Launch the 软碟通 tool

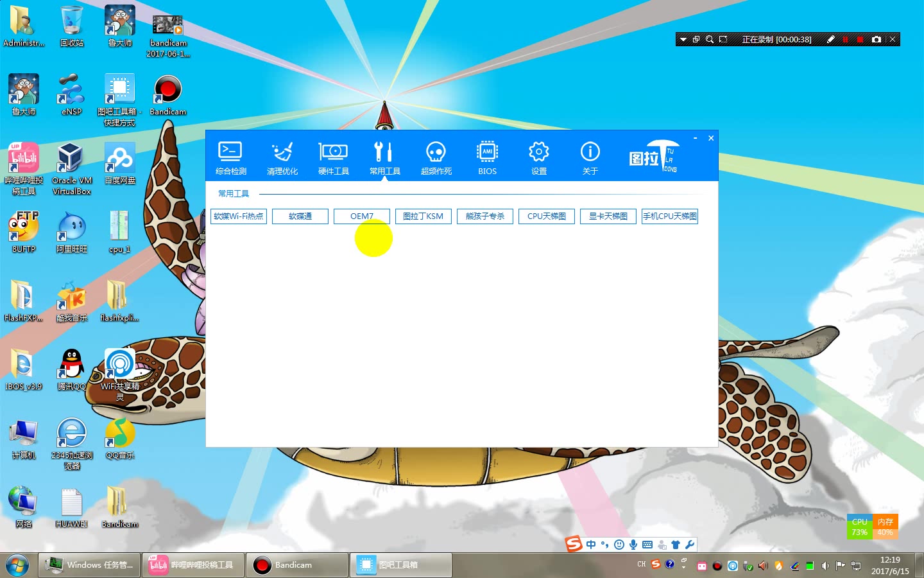[x=300, y=216]
